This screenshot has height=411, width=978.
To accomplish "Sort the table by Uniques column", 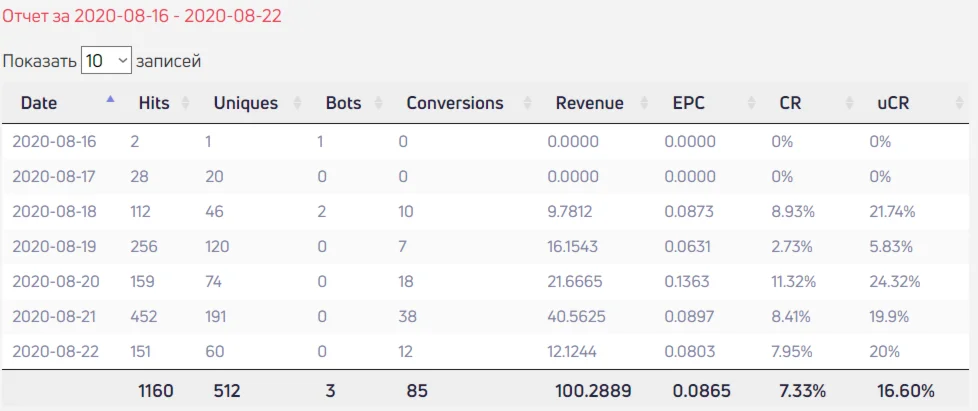I will [246, 103].
